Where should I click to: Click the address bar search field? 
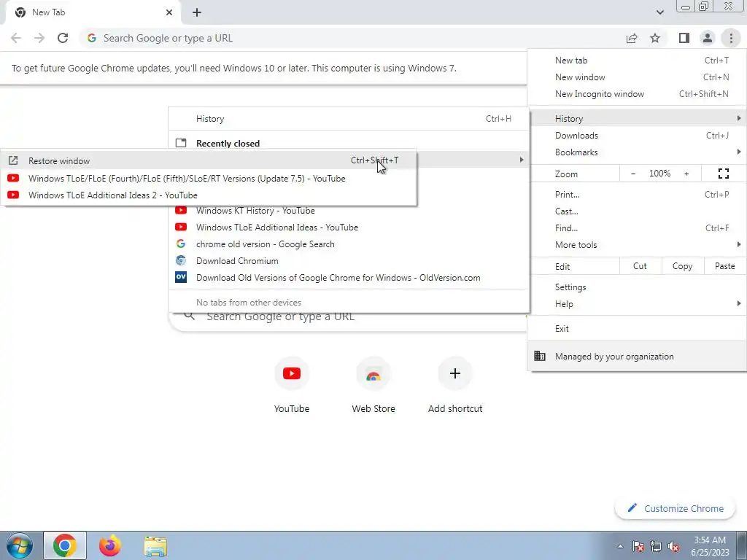click(352, 38)
